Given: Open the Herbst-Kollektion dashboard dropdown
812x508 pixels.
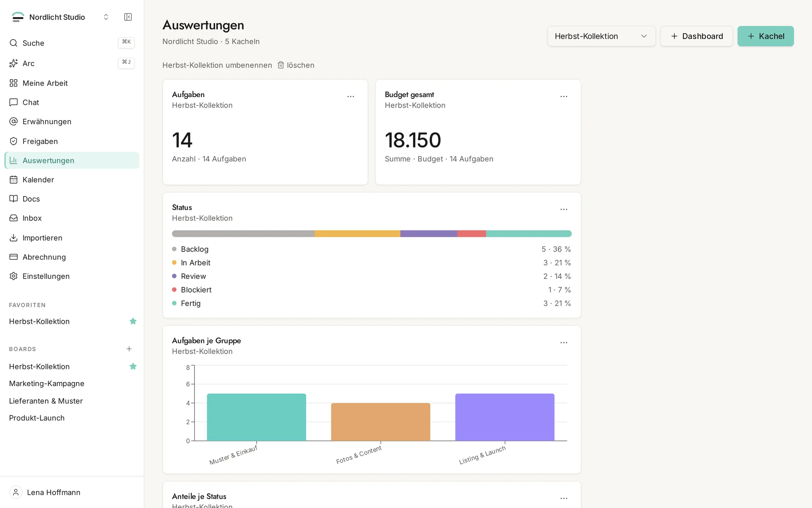Looking at the screenshot, I should click(x=601, y=36).
